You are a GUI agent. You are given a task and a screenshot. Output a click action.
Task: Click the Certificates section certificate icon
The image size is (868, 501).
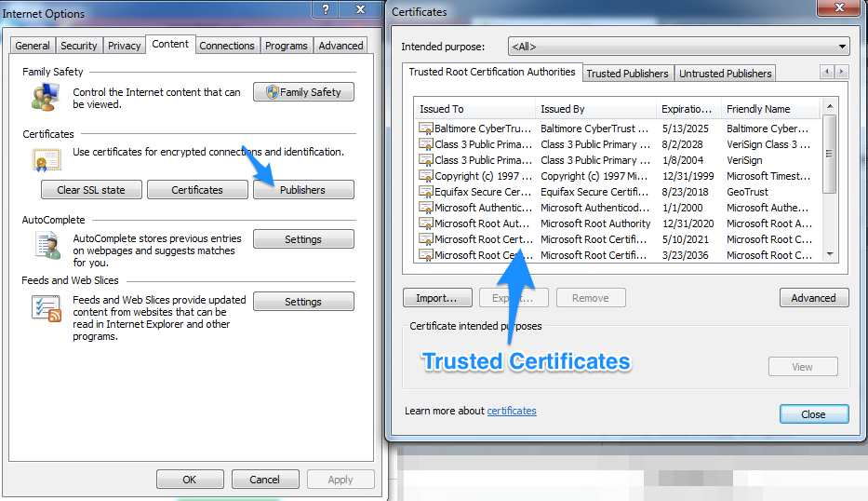[47, 160]
